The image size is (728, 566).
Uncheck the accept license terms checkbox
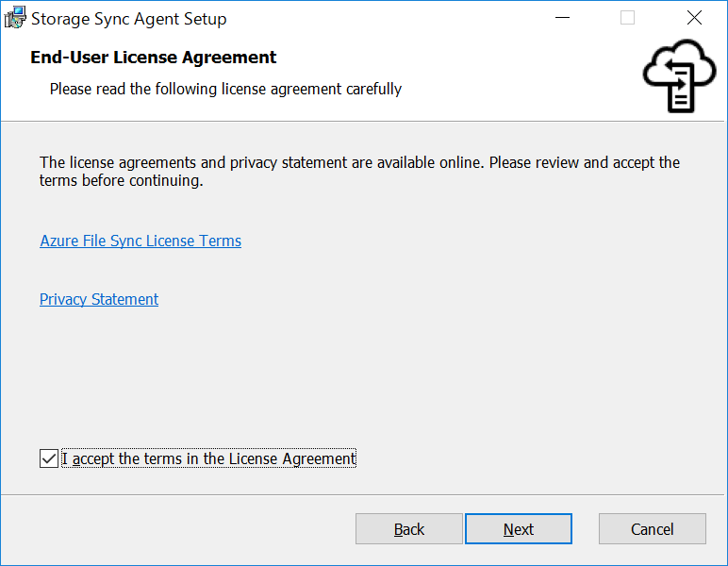coord(49,458)
